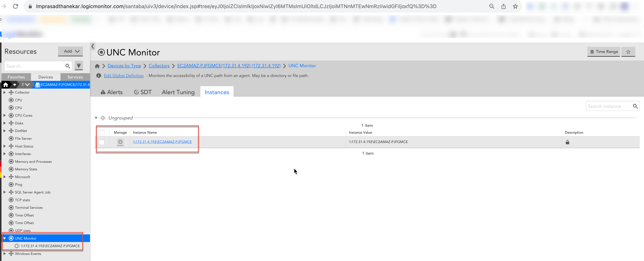Image resolution: width=644 pixels, height=261 pixels.
Task: Expand the Microsoft tree node
Action: click(x=4, y=177)
